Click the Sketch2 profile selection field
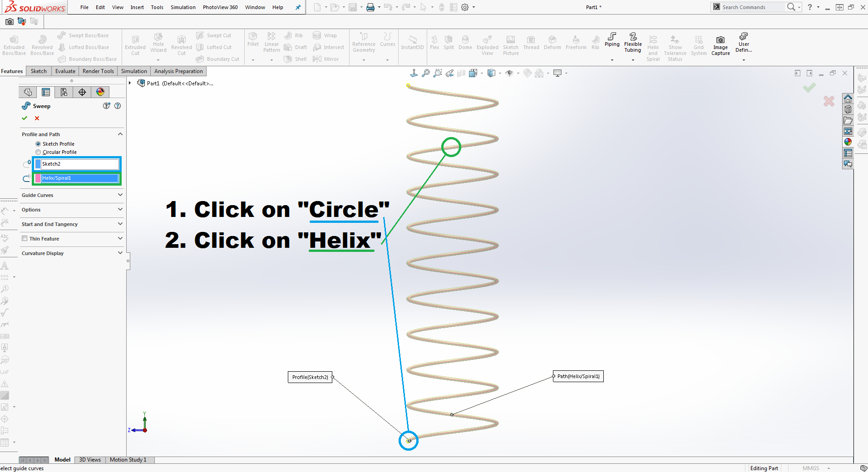The width and height of the screenshot is (868, 472). tap(79, 164)
